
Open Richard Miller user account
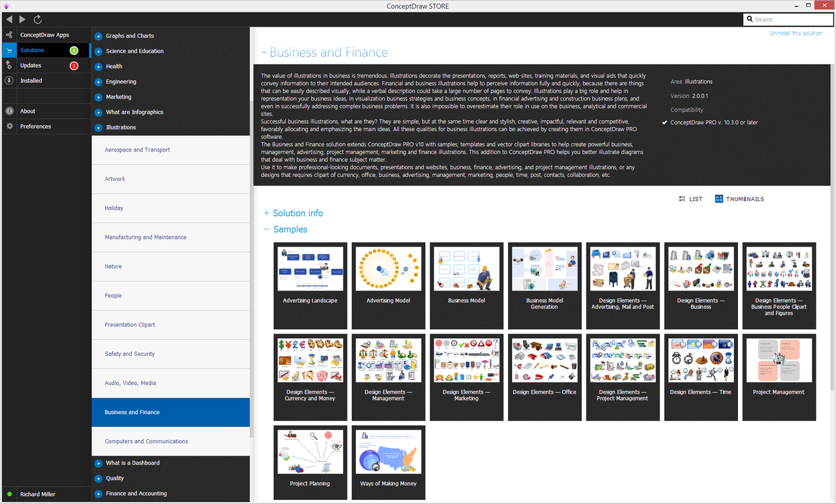point(38,494)
